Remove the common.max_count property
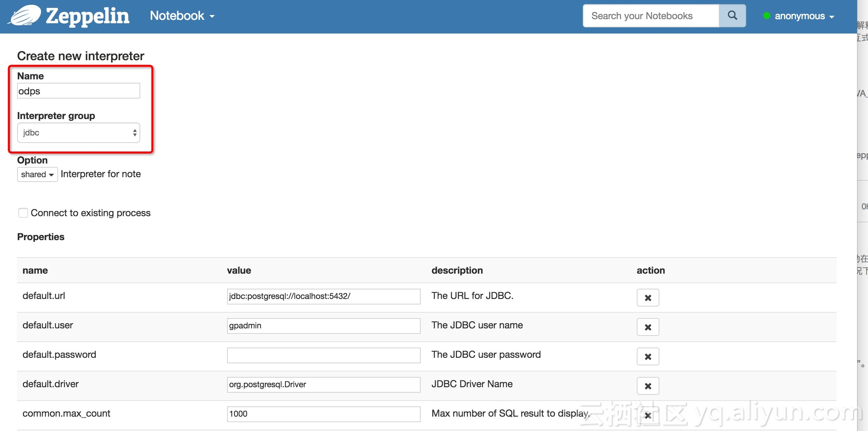Screen dimensions: 868x431 pos(647,415)
